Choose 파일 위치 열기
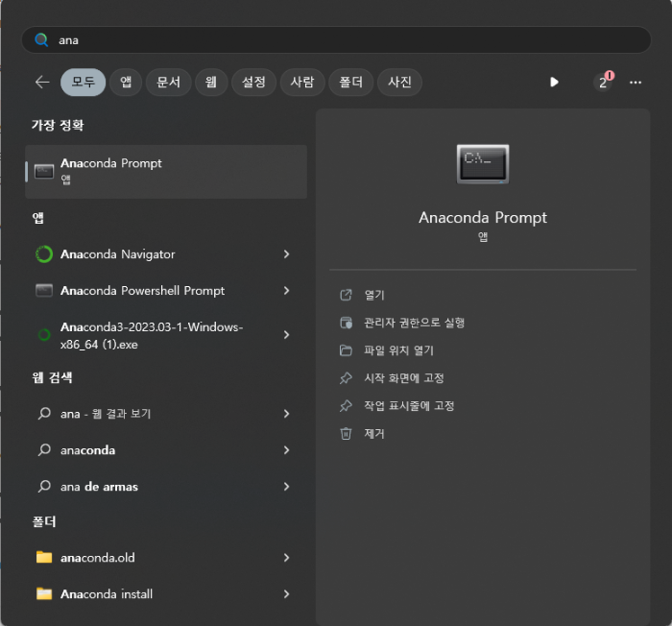 pos(398,350)
